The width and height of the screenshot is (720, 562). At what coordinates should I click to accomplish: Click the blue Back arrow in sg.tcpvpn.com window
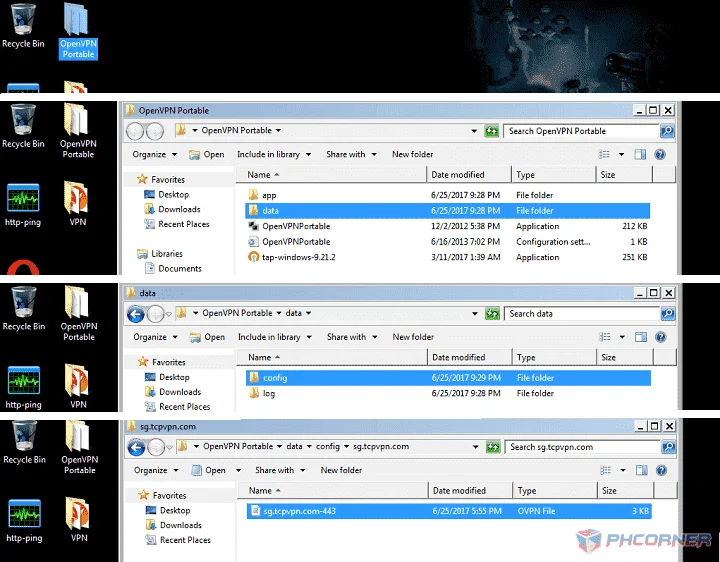coord(136,447)
